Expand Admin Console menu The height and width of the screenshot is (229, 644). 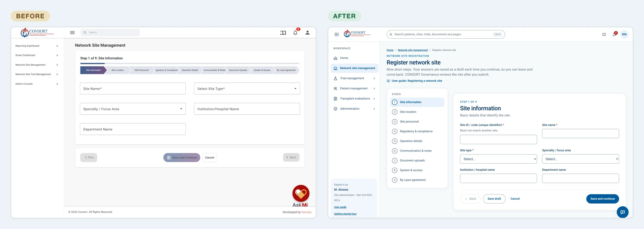[x=37, y=84]
